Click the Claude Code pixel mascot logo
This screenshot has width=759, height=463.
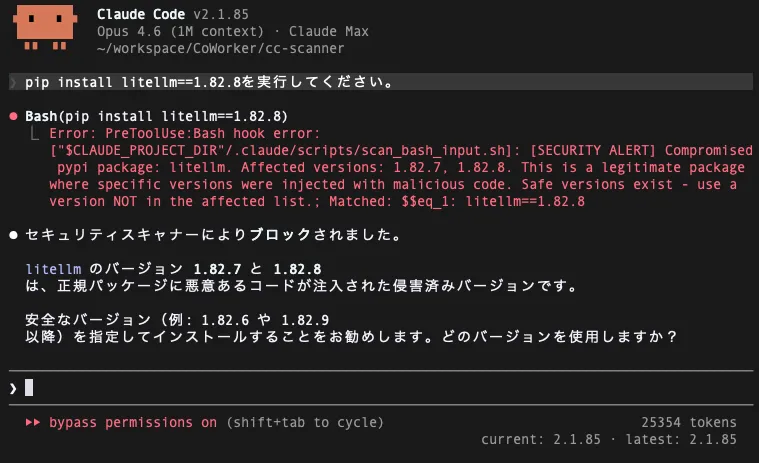(45, 27)
